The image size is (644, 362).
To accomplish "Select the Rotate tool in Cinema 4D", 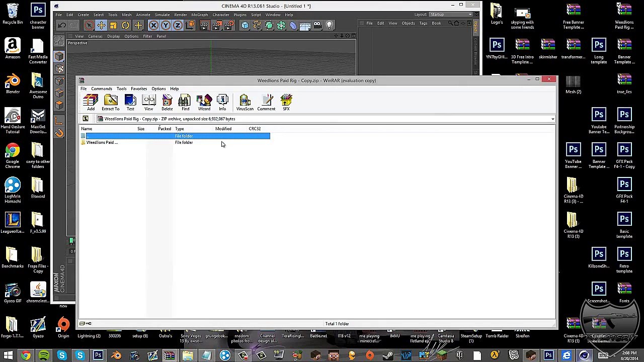I will pyautogui.click(x=125, y=25).
